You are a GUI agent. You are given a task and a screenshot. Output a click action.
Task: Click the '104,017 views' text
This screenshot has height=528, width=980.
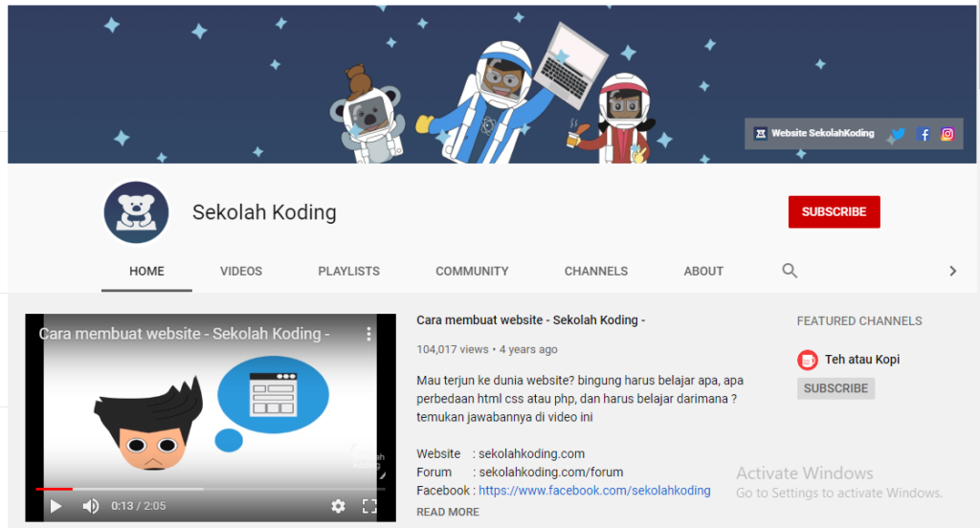453,349
